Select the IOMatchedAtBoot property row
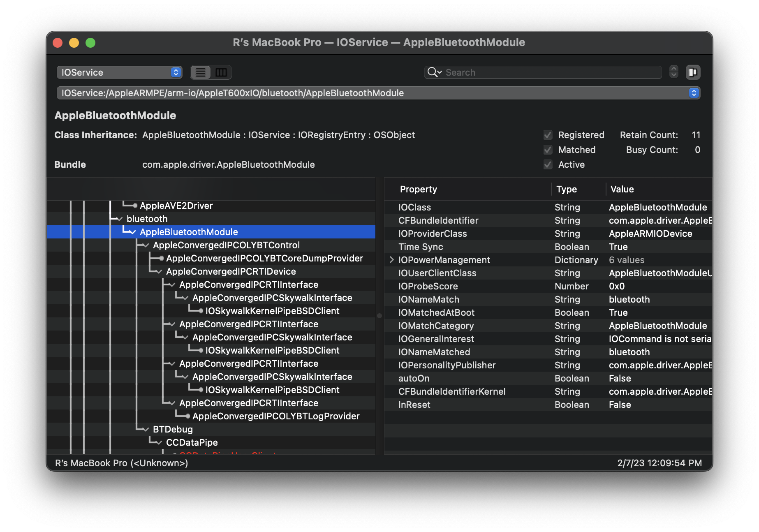 [548, 312]
